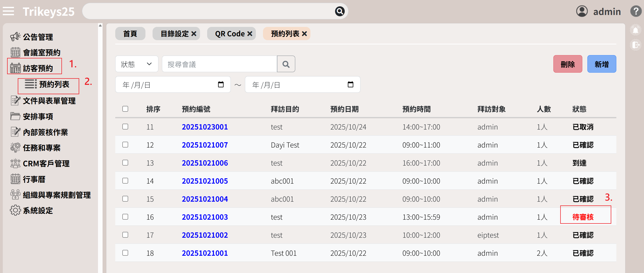Click the 搜尋會議 search input field

point(219,64)
